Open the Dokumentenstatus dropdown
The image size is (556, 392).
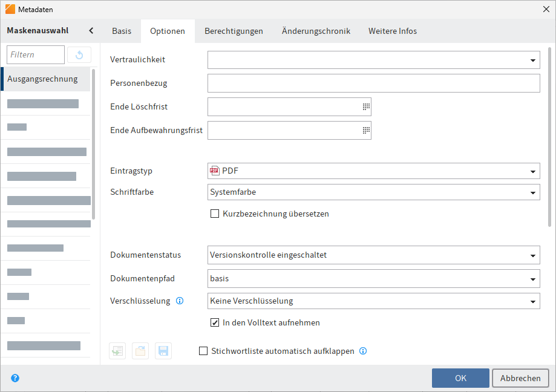tap(532, 255)
